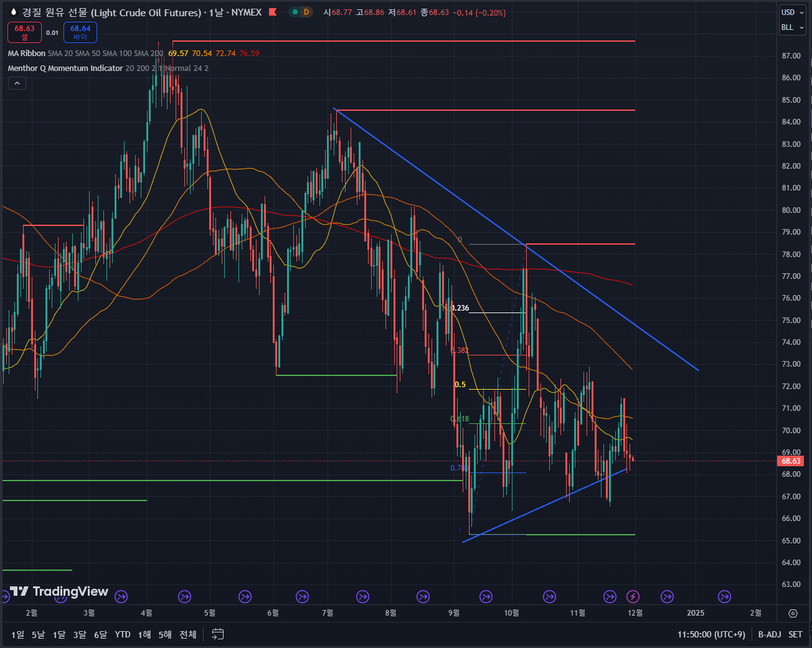Open go-to-date calendar icon
Screen dimensions: 812x648
coord(217,634)
